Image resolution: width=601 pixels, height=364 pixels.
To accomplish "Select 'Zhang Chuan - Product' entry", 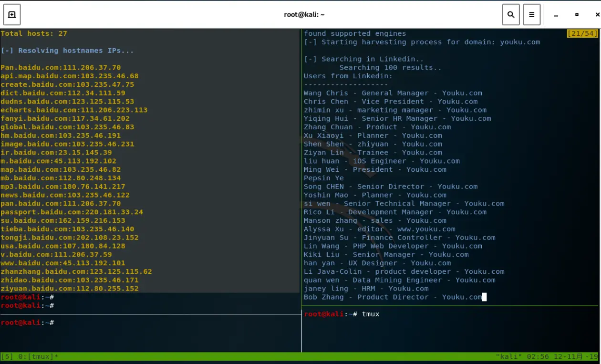I will pos(377,127).
